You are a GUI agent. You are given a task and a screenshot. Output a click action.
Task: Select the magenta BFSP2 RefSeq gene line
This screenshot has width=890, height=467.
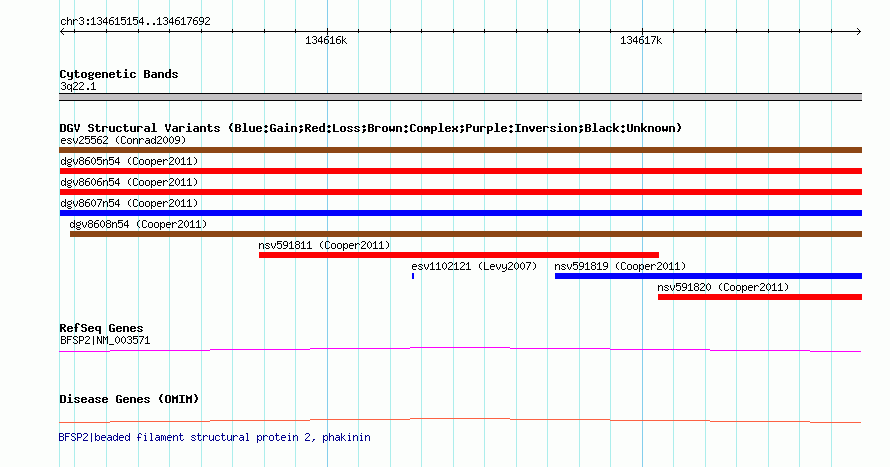(460, 350)
